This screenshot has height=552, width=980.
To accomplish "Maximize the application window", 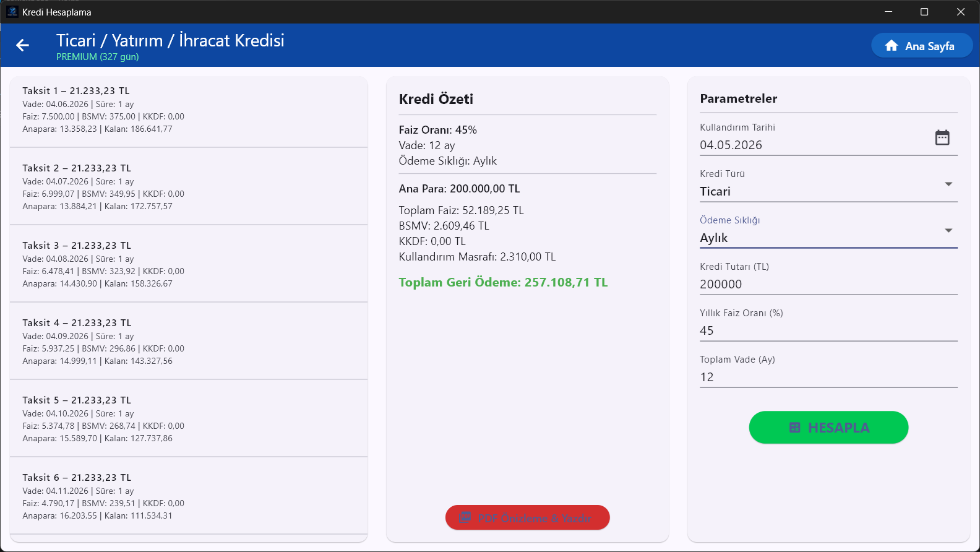I will (x=924, y=12).
